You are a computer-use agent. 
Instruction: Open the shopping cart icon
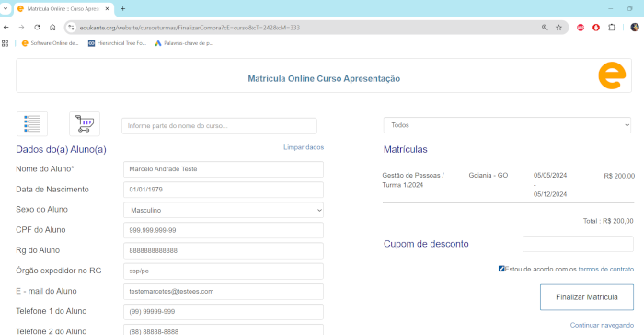pos(85,123)
